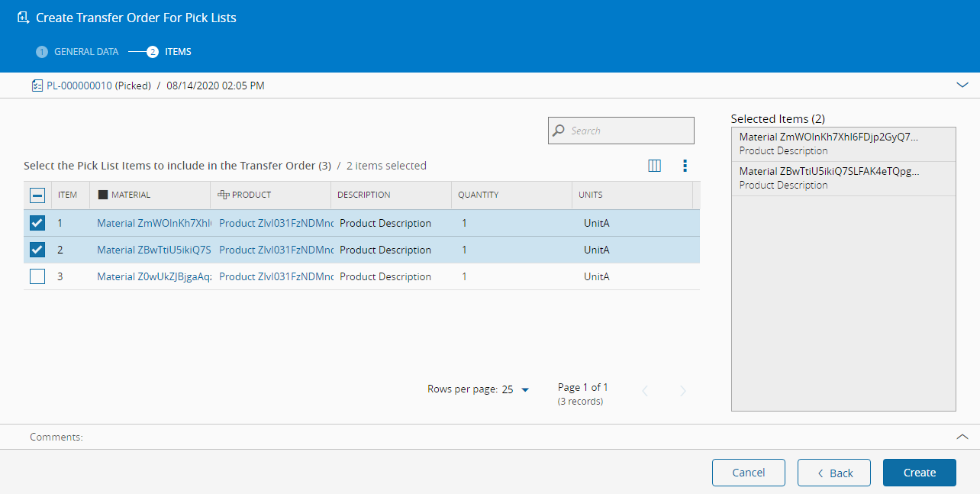Click the column chooser icon above the table
Image resolution: width=980 pixels, height=494 pixels.
[x=654, y=166]
